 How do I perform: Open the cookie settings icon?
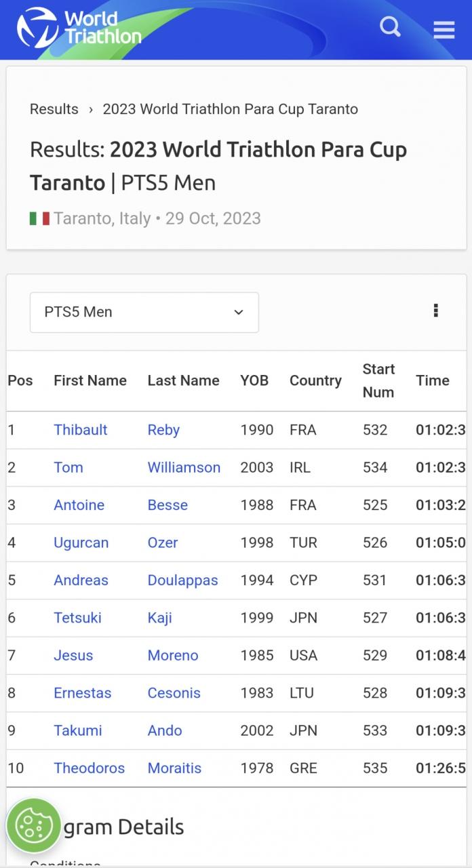34,825
